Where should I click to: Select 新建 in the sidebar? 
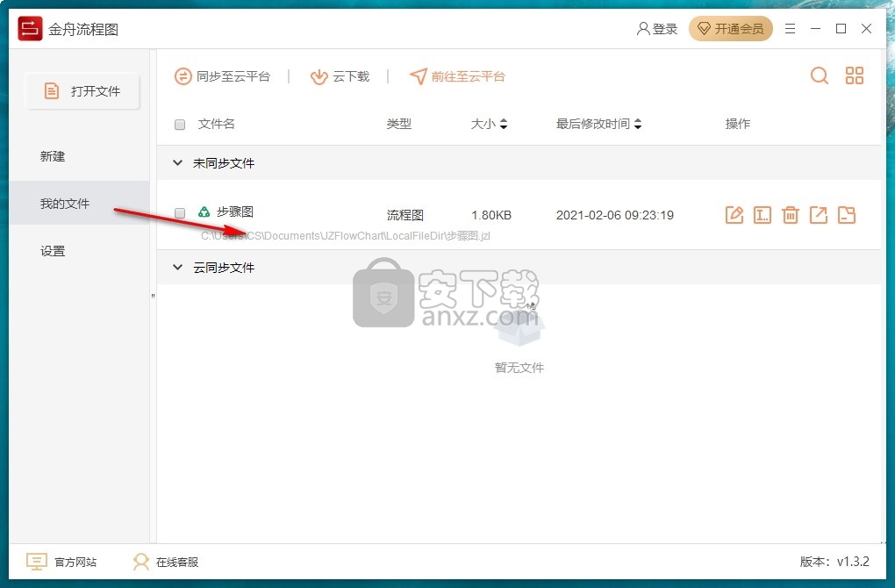(53, 156)
